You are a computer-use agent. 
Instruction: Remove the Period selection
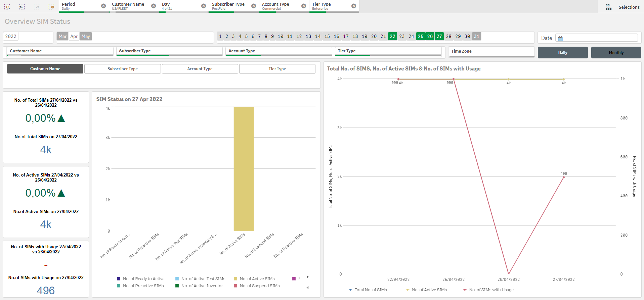103,6
